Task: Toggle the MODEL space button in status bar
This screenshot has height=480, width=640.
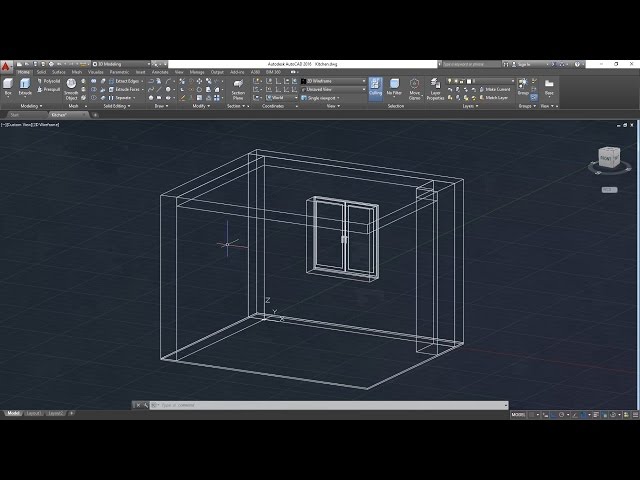Action: [x=518, y=415]
